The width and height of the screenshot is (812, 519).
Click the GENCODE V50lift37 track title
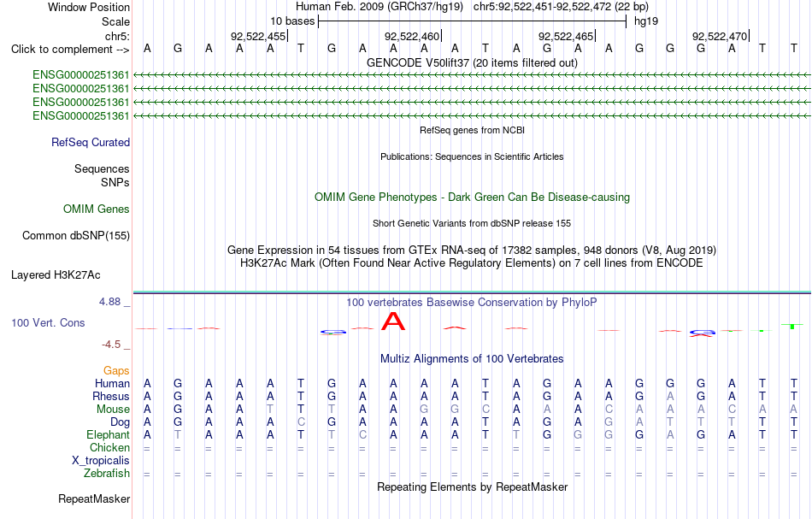472,62
